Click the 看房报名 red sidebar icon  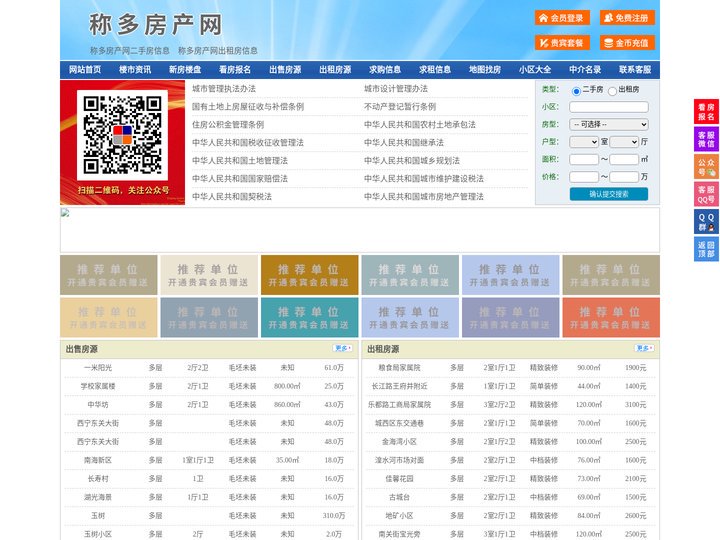pos(706,112)
